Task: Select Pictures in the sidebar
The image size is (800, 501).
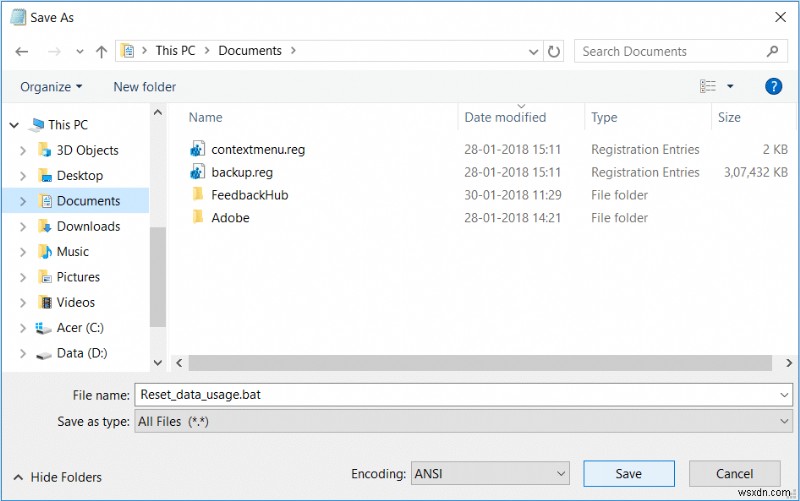Action: (x=78, y=277)
